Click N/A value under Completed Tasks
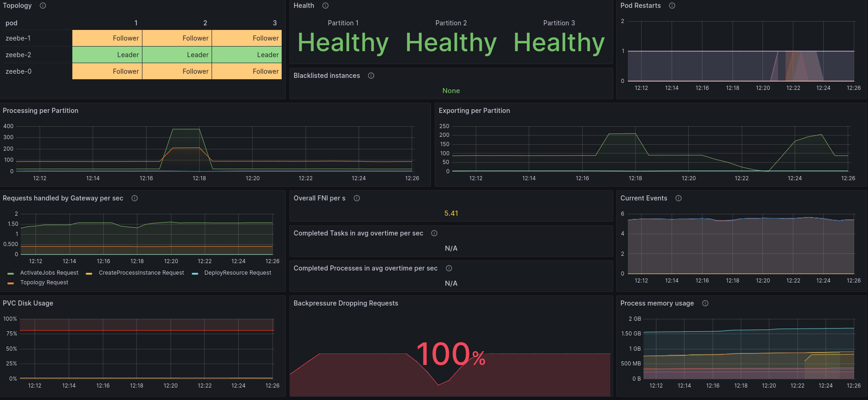 coord(451,248)
